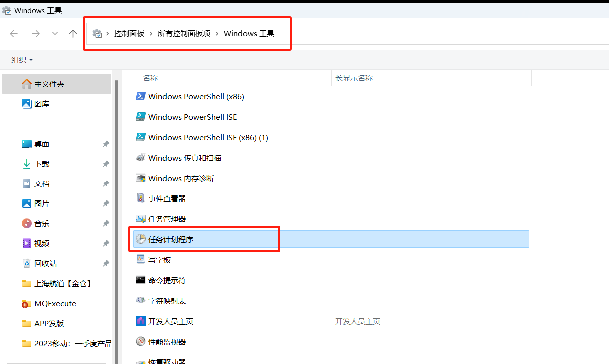
Task: Click the 视频 icon in sidebar
Action: [x=27, y=243]
